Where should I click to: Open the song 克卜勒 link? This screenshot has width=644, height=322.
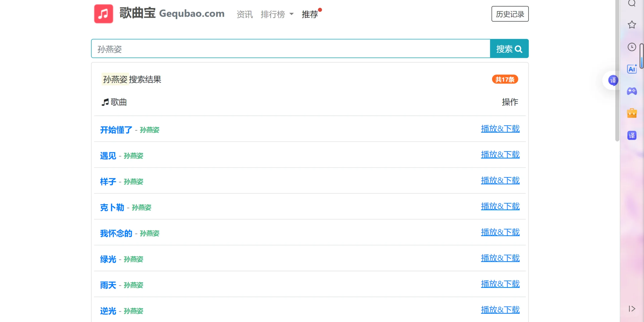point(112,208)
